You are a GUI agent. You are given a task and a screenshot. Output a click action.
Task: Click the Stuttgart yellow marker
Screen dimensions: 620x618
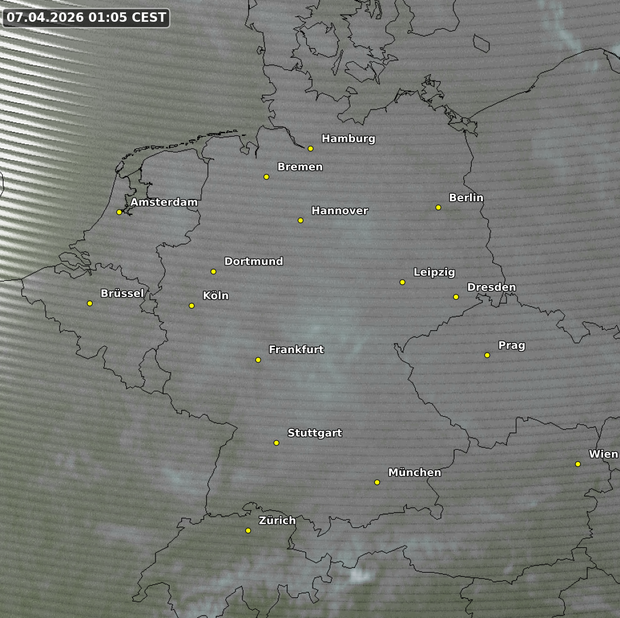(277, 443)
